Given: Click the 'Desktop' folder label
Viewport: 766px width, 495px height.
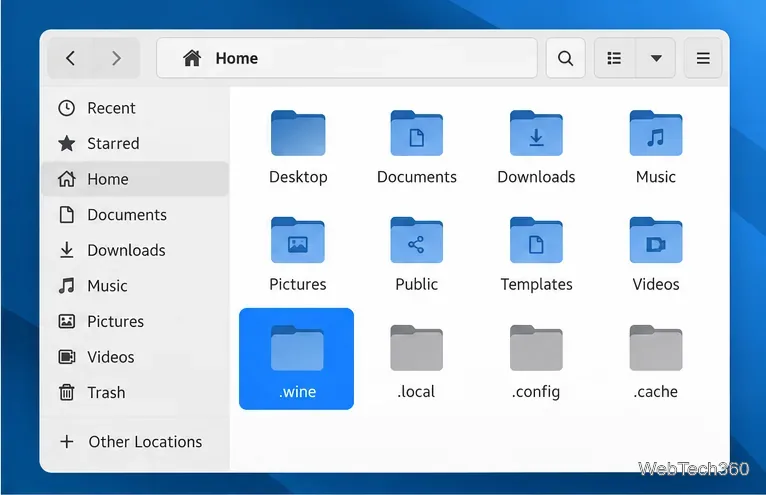Looking at the screenshot, I should click(298, 177).
